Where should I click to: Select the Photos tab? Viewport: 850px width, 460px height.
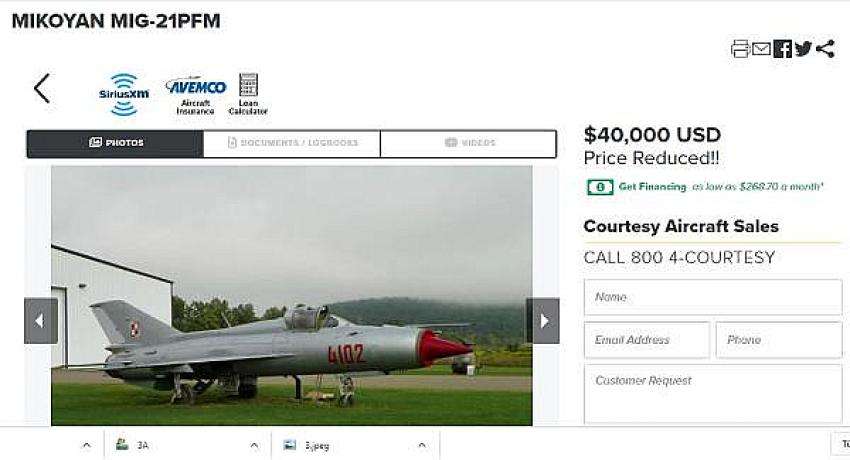tap(115, 144)
